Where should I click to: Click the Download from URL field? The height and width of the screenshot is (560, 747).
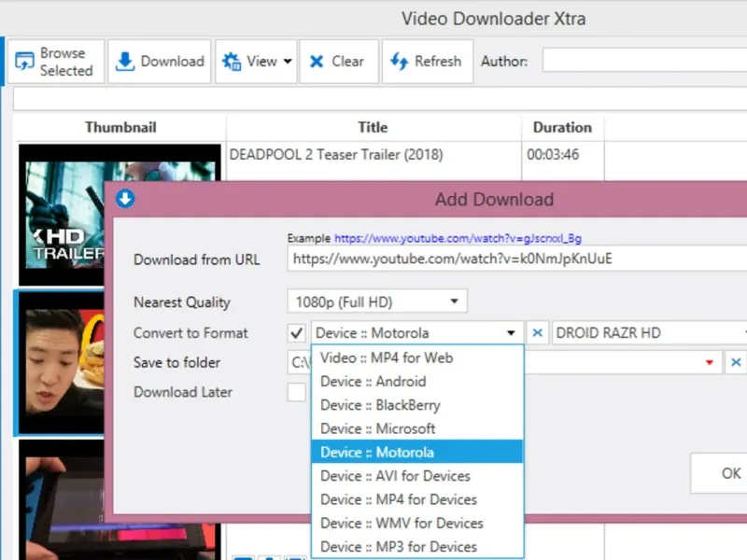[x=517, y=259]
